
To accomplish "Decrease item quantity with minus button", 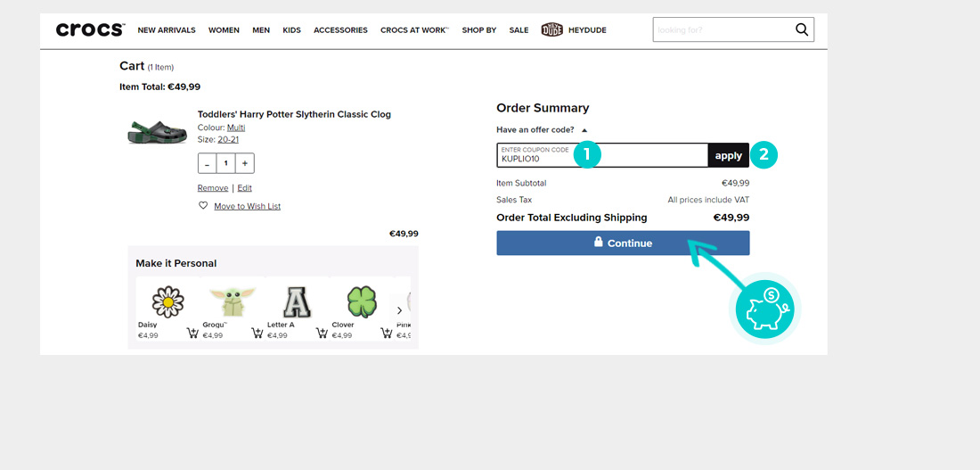I will pyautogui.click(x=208, y=163).
